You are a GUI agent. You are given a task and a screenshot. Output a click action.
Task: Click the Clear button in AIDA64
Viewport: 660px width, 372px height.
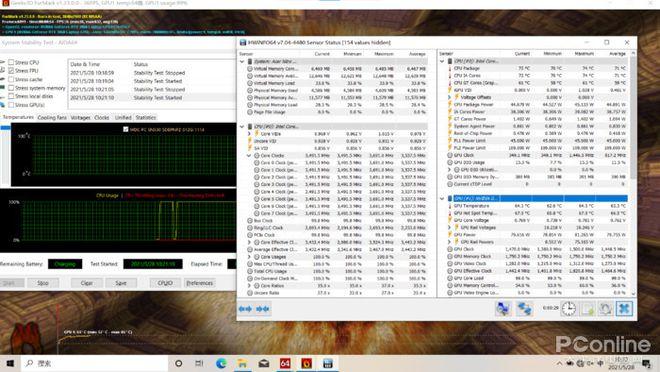(87, 283)
